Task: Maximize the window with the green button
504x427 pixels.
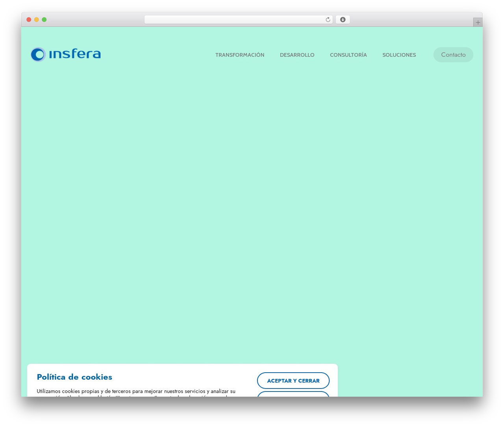Action: point(44,20)
